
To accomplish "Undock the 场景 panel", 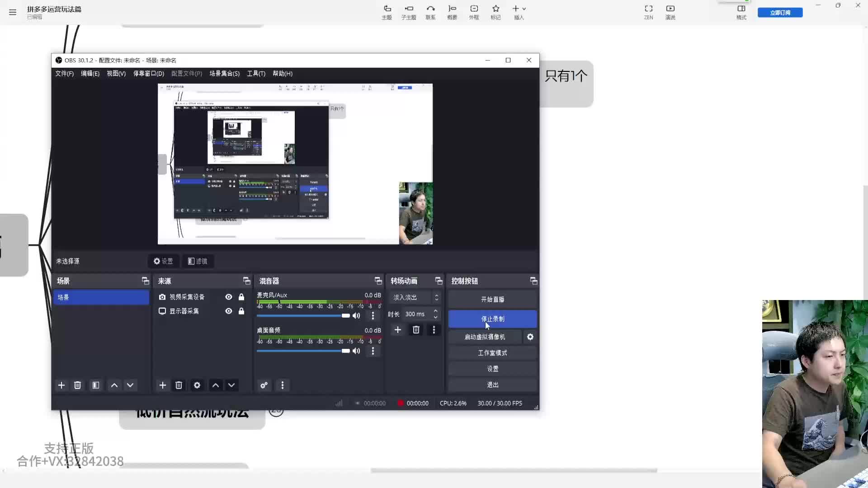I will tap(145, 281).
